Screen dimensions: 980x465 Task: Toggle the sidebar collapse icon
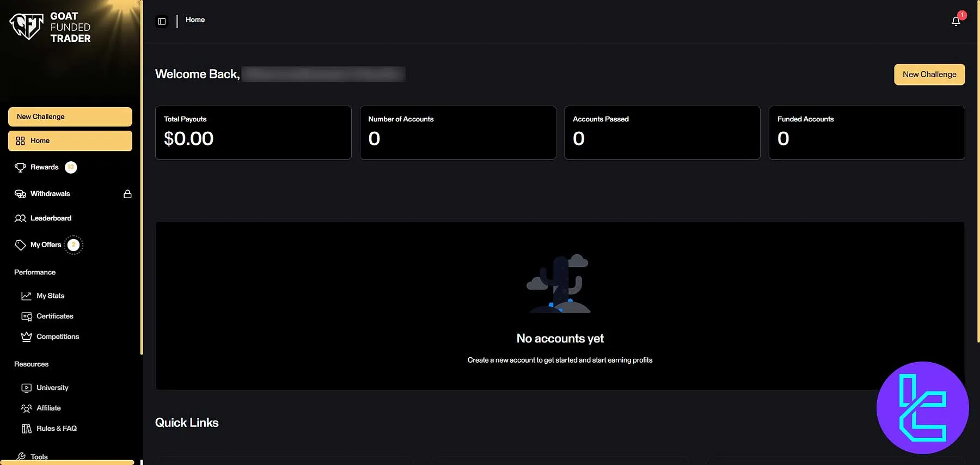pyautogui.click(x=162, y=21)
